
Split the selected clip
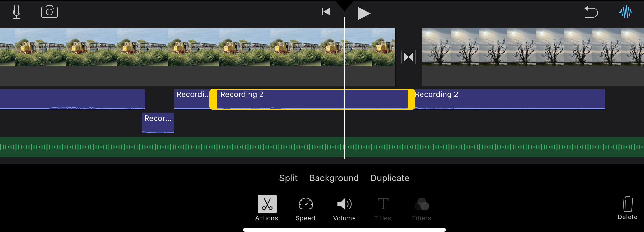pos(288,178)
